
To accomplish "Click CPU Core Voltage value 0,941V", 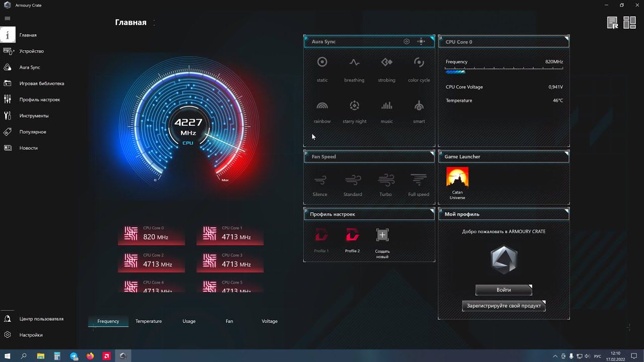I will [555, 87].
